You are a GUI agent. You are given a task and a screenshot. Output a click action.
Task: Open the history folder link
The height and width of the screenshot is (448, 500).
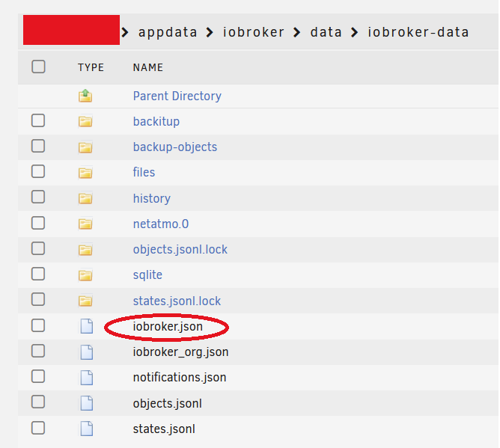pos(152,198)
